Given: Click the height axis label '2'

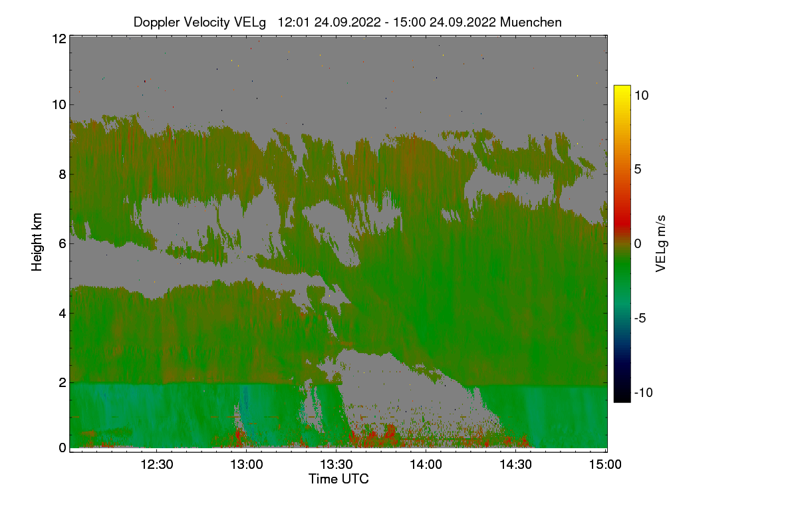Looking at the screenshot, I should click(x=63, y=382).
